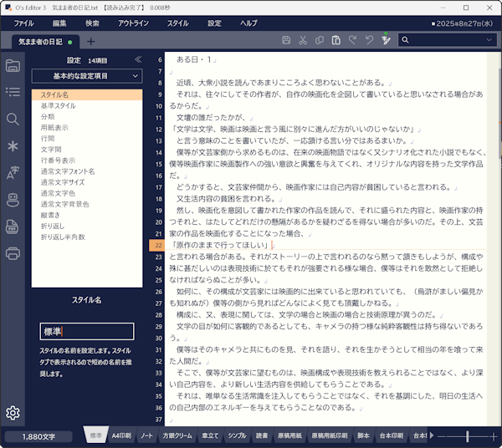Open the outline list icon in the sidebar

(13, 92)
